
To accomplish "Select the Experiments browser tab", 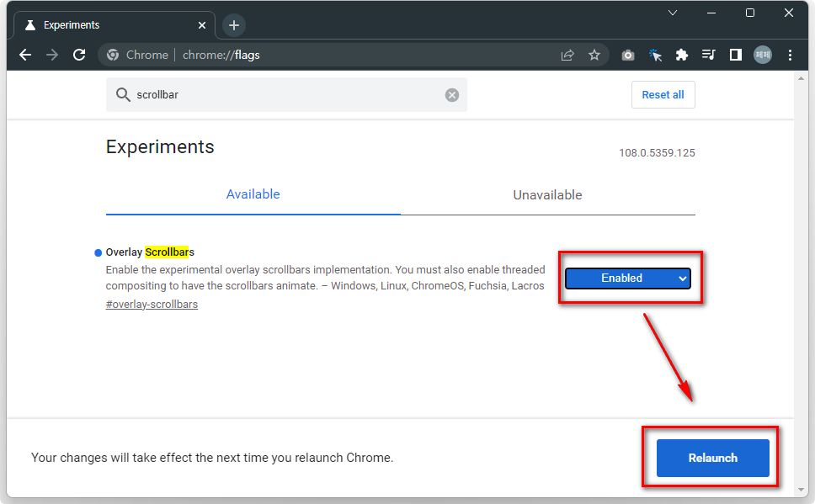I will [115, 25].
